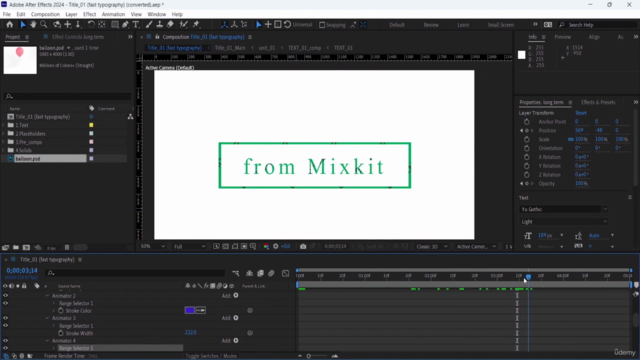
Task: Toggle the Snapping checkbox
Action: click(x=322, y=25)
